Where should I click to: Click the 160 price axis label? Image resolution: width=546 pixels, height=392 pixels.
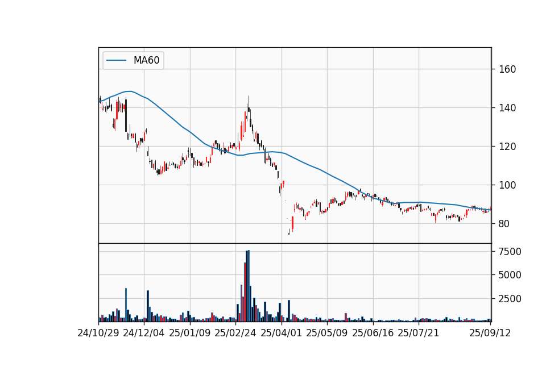click(507, 69)
